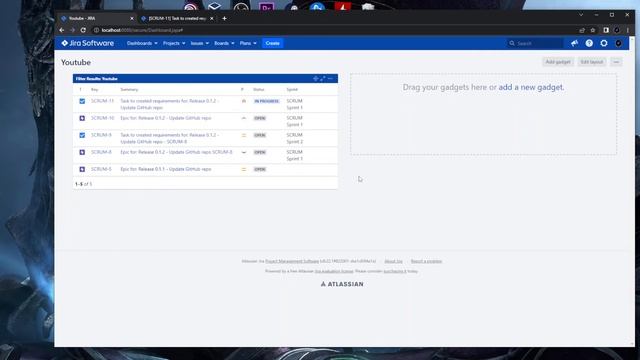Open the dashboard more-options ellipsis button
Image resolution: width=640 pixels, height=360 pixels.
click(616, 62)
